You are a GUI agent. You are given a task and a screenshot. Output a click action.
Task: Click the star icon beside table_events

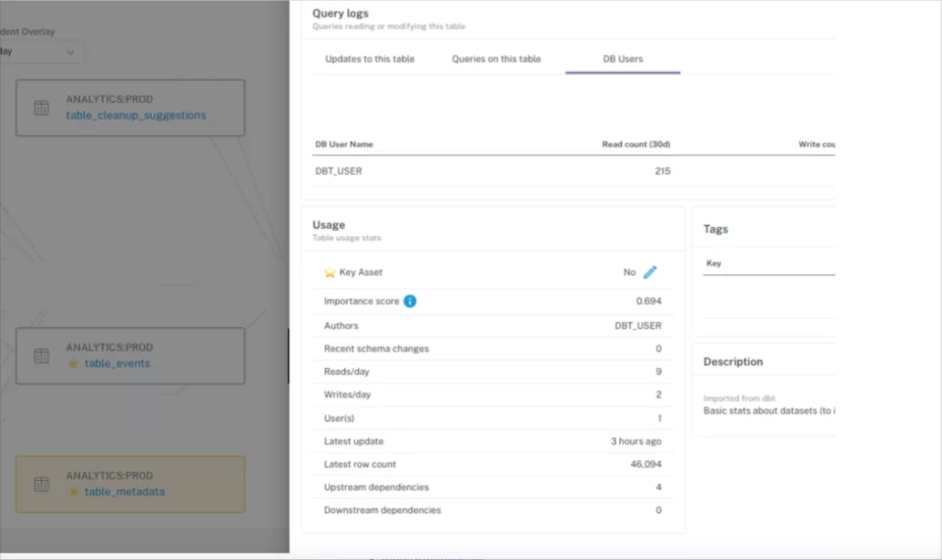[74, 364]
